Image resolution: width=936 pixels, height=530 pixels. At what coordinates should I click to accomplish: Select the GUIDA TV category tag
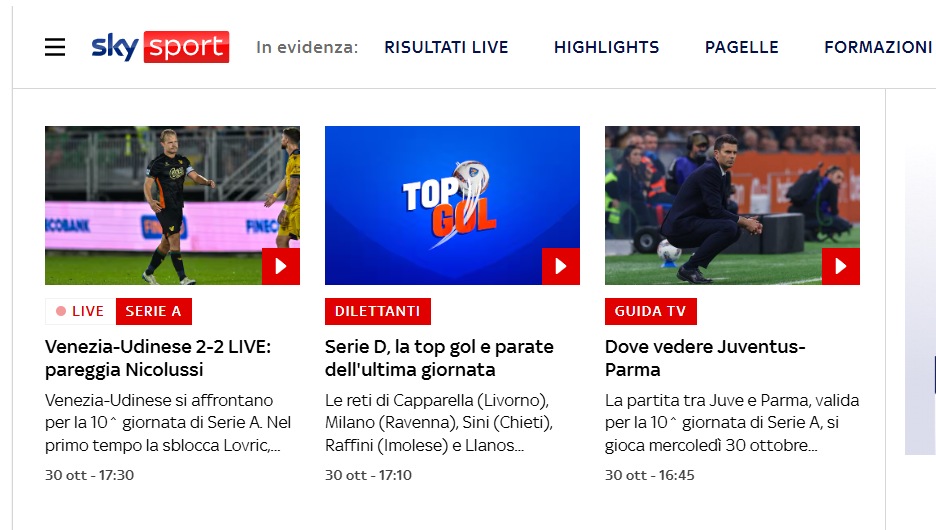pos(651,312)
